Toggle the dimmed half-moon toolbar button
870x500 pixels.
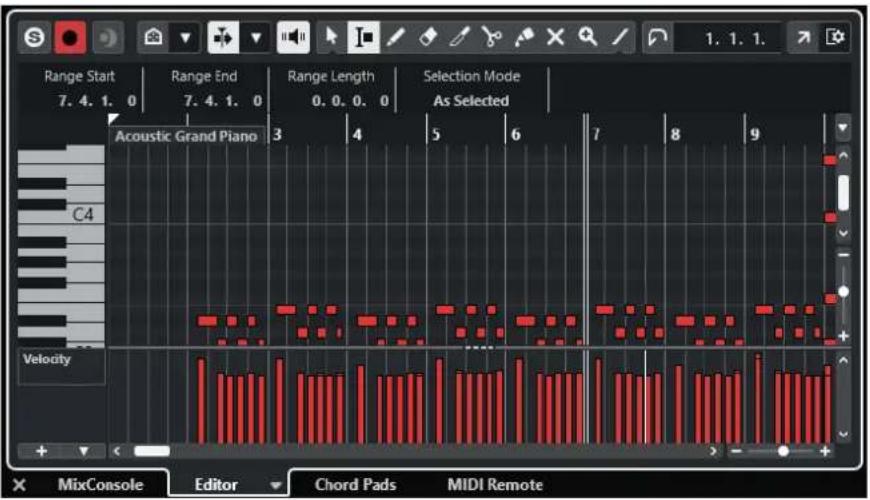pos(108,38)
